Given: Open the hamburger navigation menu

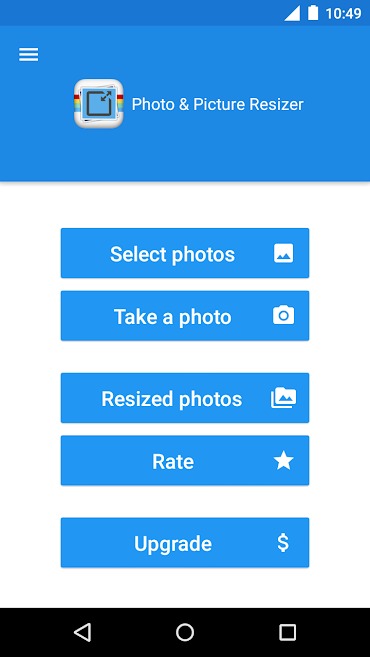Looking at the screenshot, I should tap(28, 54).
